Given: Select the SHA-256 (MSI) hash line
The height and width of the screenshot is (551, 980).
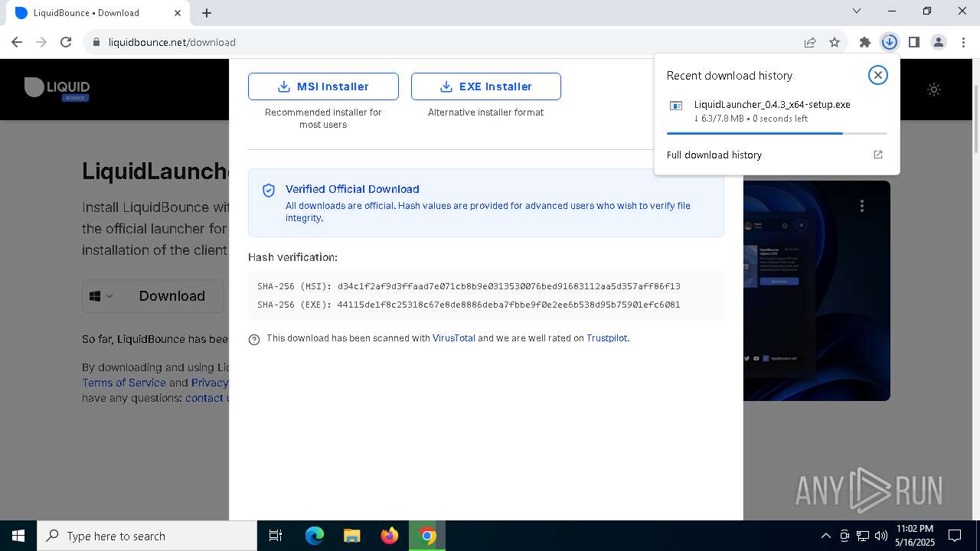Looking at the screenshot, I should point(469,286).
